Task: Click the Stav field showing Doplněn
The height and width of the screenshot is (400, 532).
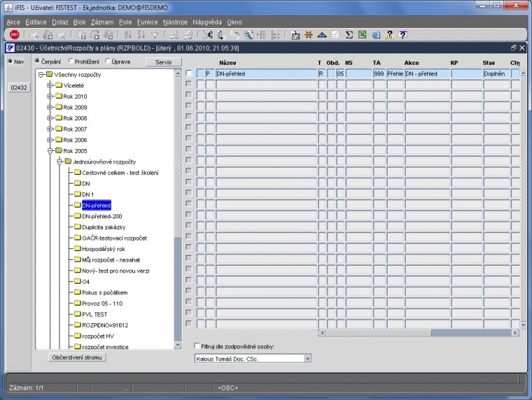Action: (x=496, y=73)
